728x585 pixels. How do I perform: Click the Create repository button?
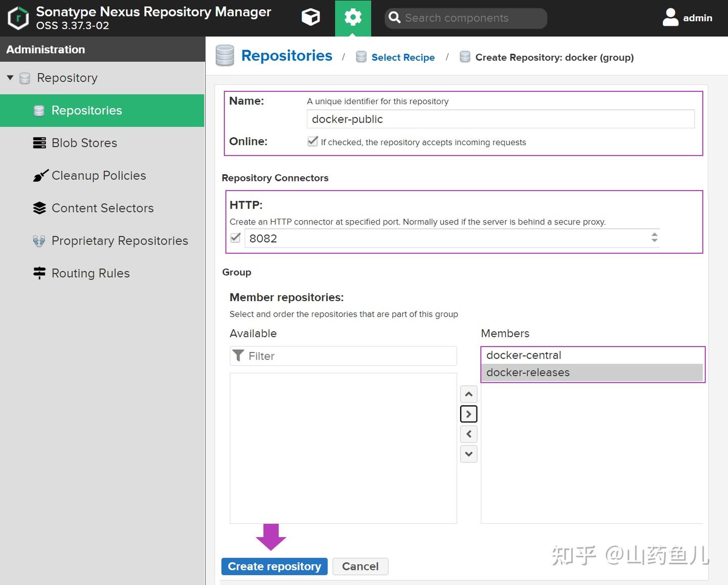tap(274, 566)
